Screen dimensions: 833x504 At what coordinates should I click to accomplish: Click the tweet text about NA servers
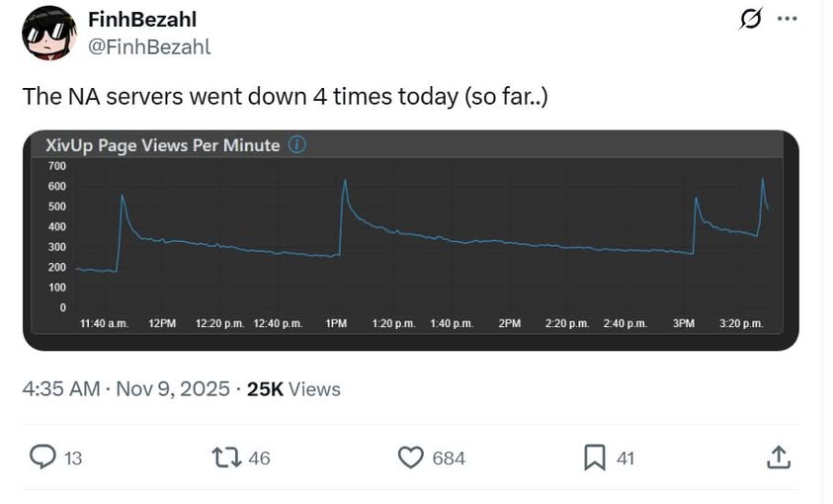click(x=285, y=98)
